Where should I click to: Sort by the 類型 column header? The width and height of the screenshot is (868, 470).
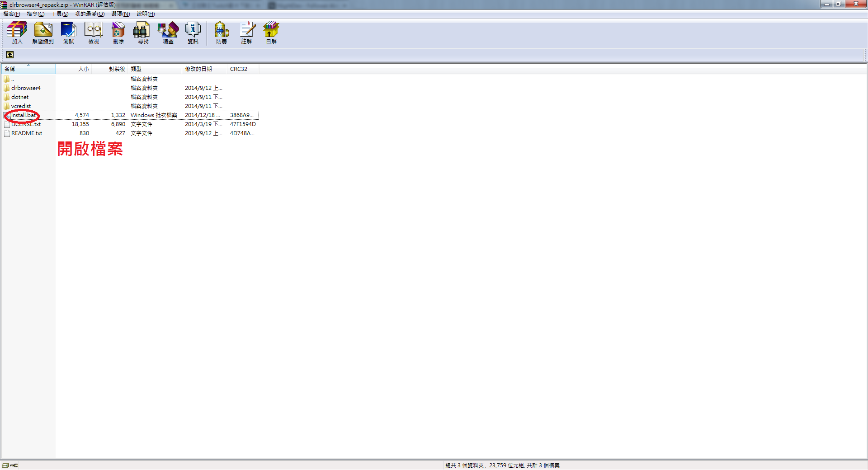pos(155,69)
